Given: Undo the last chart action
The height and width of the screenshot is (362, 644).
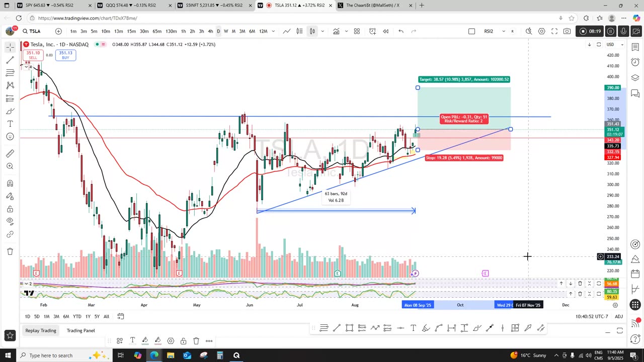Looking at the screenshot, I should coord(401,31).
